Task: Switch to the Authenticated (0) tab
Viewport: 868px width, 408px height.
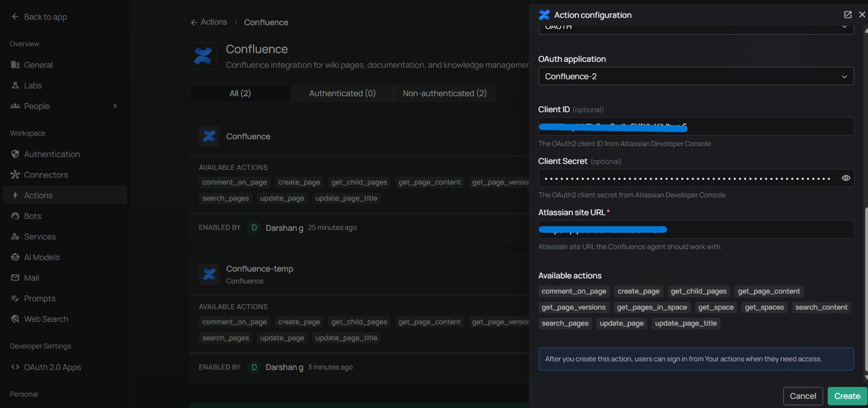Action: (342, 93)
